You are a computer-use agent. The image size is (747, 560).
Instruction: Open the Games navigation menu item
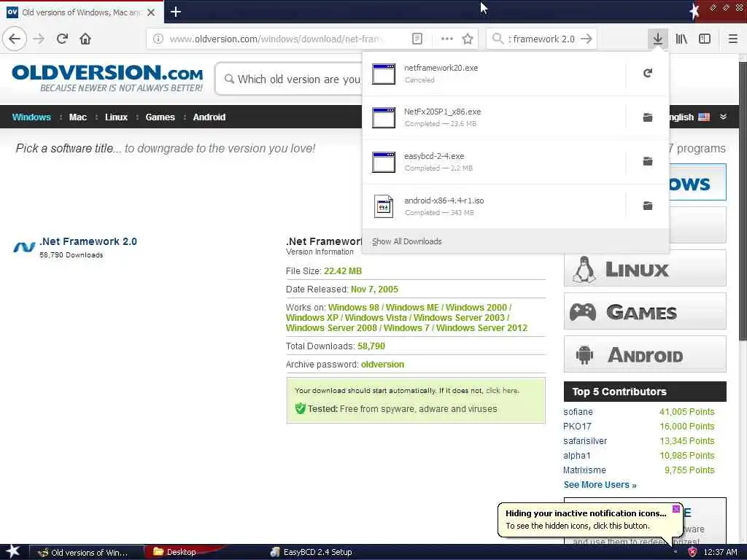[160, 117]
